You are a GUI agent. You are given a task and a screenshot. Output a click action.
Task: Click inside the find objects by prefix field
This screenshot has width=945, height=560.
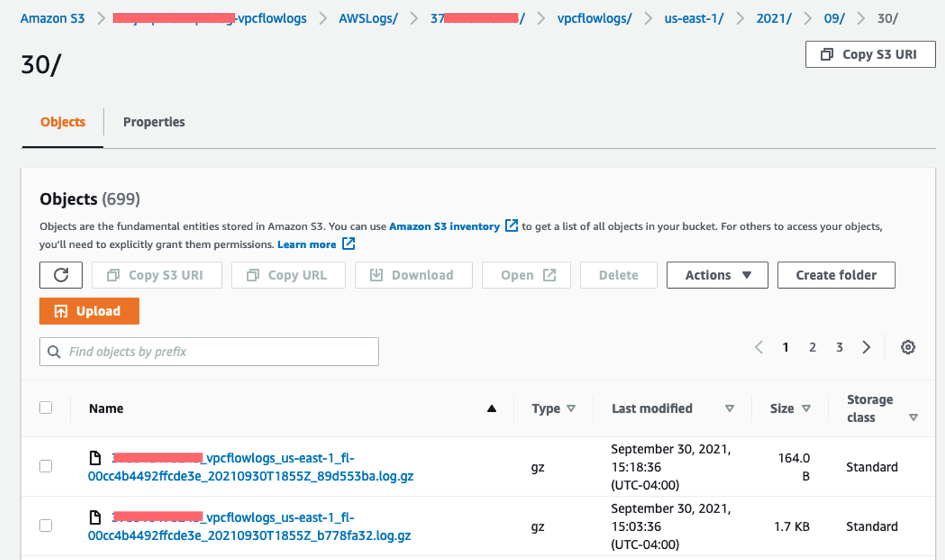tap(207, 351)
